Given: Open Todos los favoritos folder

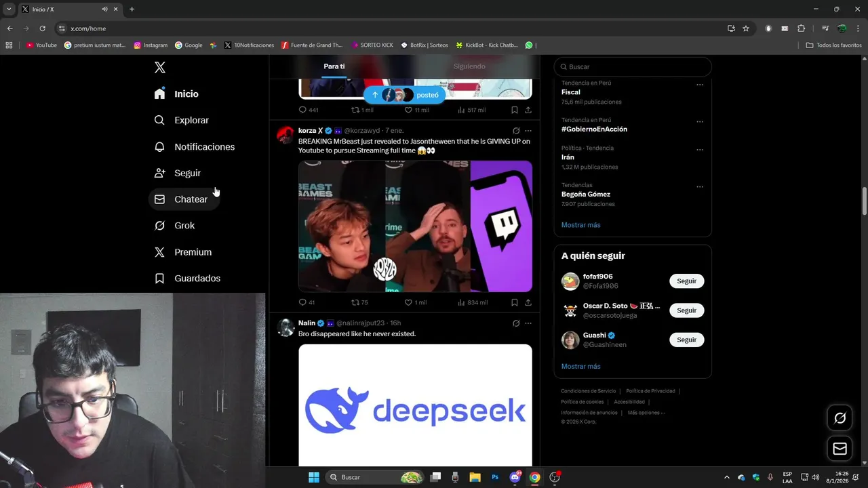Looking at the screenshot, I should (x=833, y=45).
